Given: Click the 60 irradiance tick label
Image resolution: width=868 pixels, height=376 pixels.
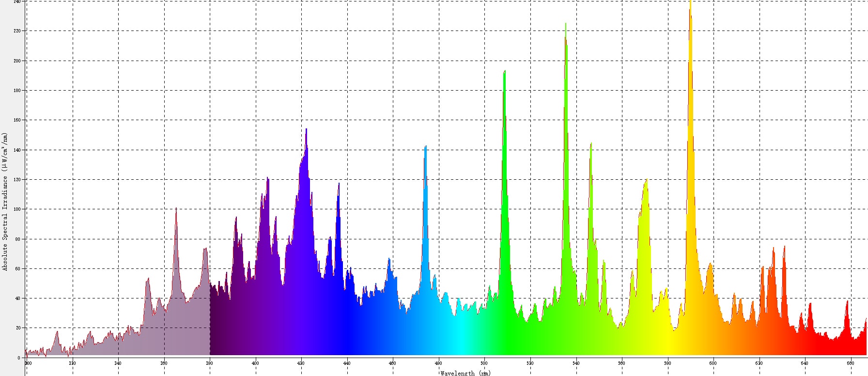Looking at the screenshot, I should (x=18, y=269).
